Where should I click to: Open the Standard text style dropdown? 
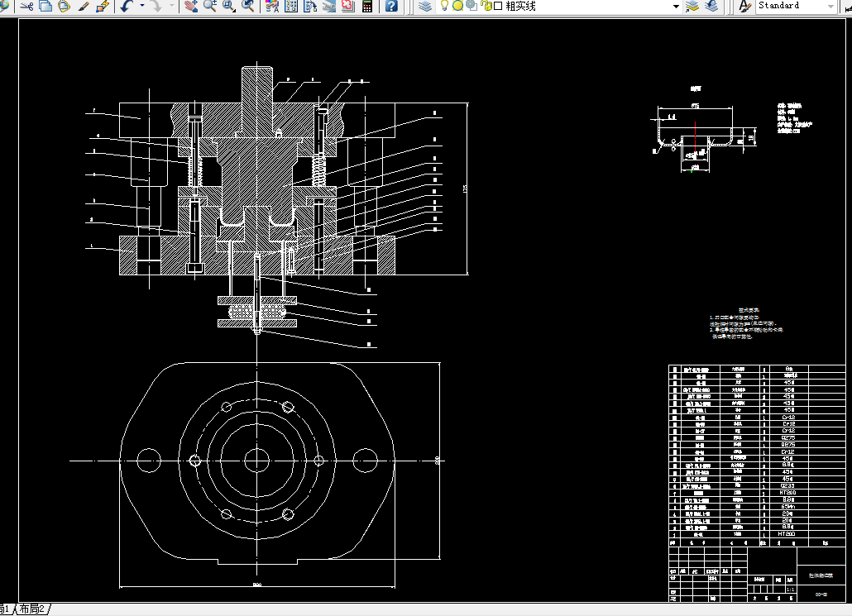[x=830, y=6]
